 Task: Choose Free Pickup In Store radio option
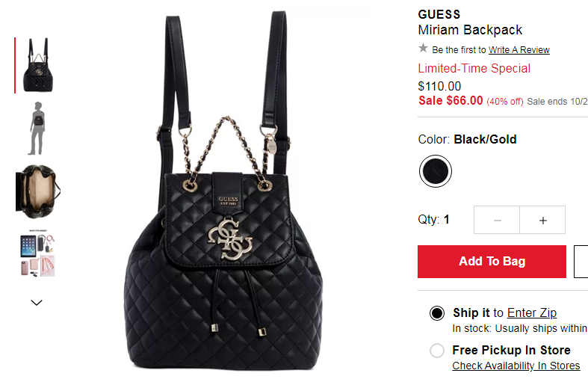437,351
